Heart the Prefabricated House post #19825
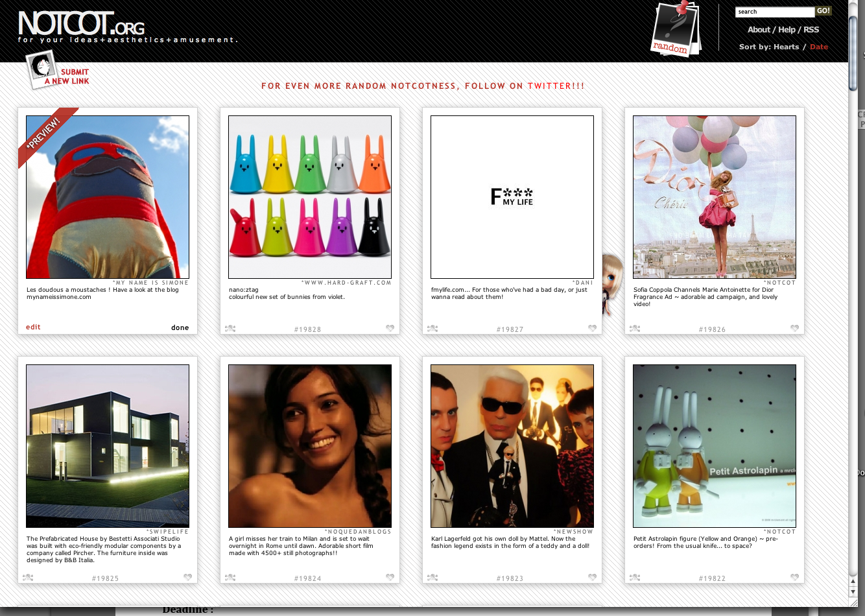Image resolution: width=865 pixels, height=616 pixels. (x=187, y=577)
